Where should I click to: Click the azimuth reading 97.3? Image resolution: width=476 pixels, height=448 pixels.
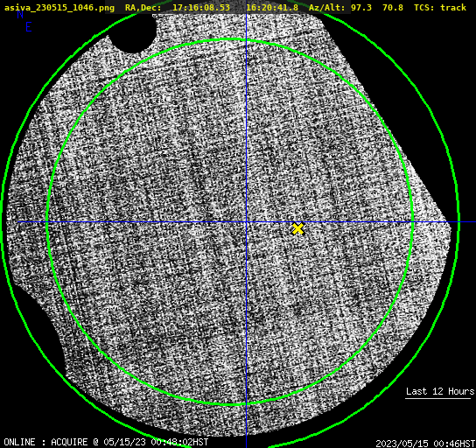361,7
